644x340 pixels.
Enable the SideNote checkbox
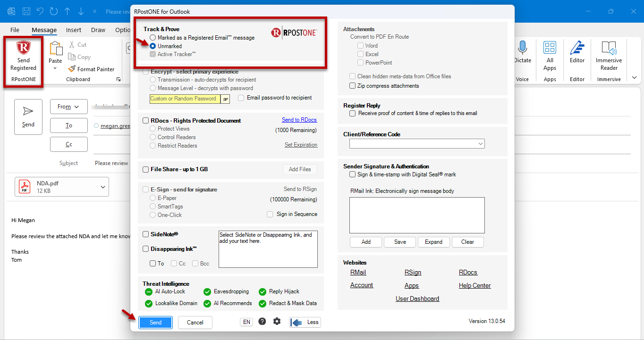tap(146, 234)
